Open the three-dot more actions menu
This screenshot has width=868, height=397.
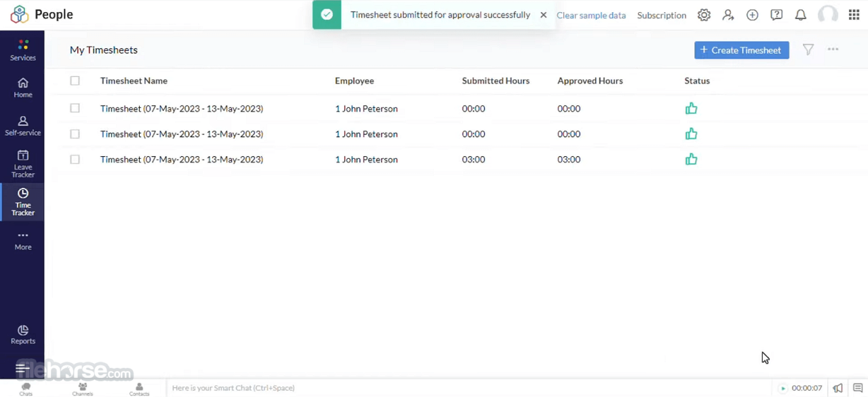coord(833,50)
